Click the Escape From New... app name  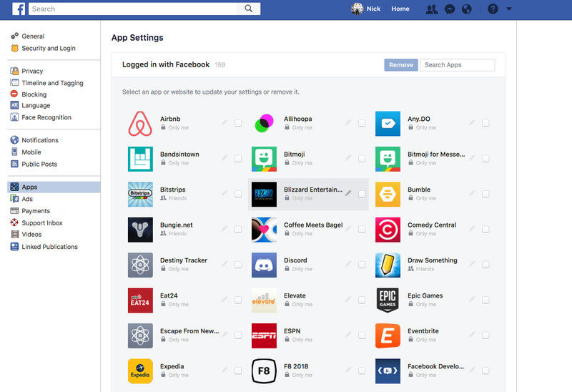[x=189, y=331]
